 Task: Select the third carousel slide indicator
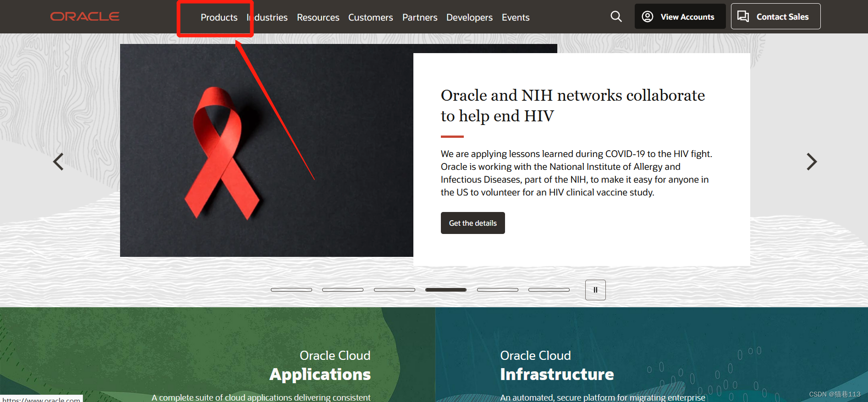pos(395,290)
